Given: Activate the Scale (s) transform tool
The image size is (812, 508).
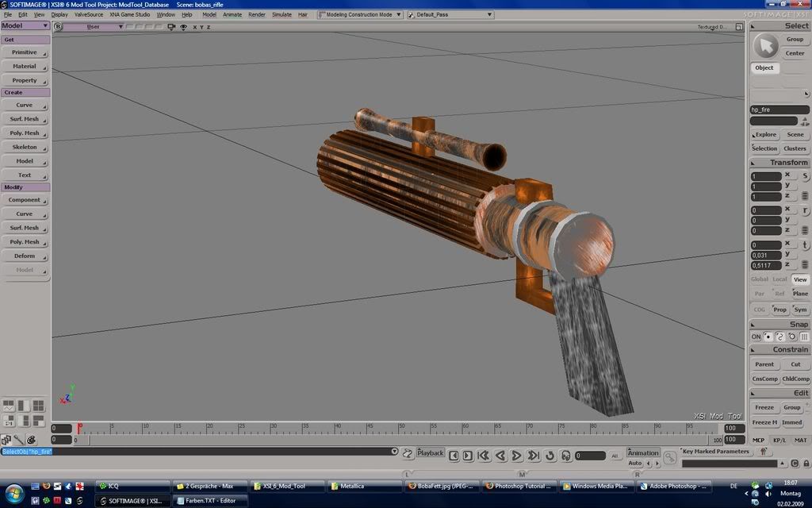Looking at the screenshot, I should tap(806, 176).
